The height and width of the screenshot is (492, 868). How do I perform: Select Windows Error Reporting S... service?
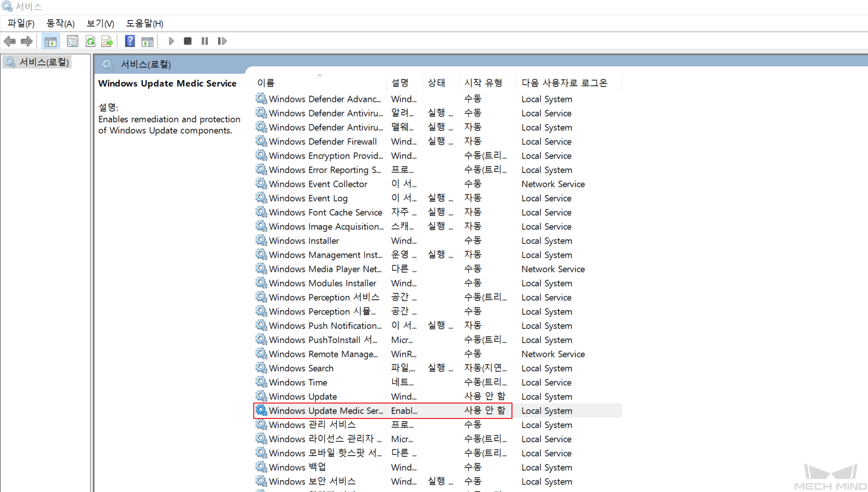437,170
